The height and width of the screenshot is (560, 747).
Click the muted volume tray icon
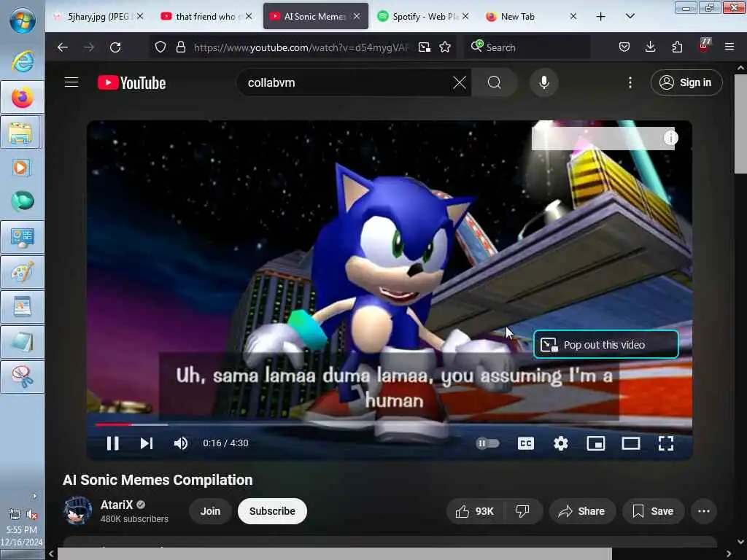tap(32, 515)
